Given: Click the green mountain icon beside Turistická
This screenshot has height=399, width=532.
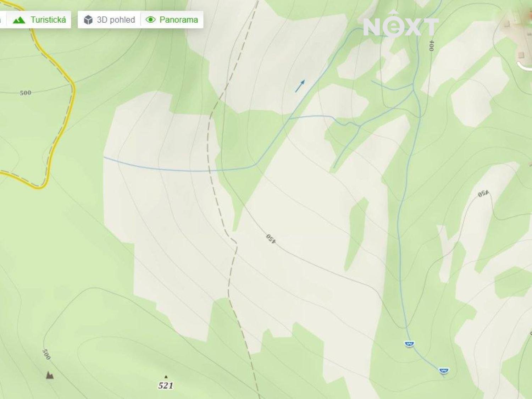Looking at the screenshot, I should pos(19,20).
